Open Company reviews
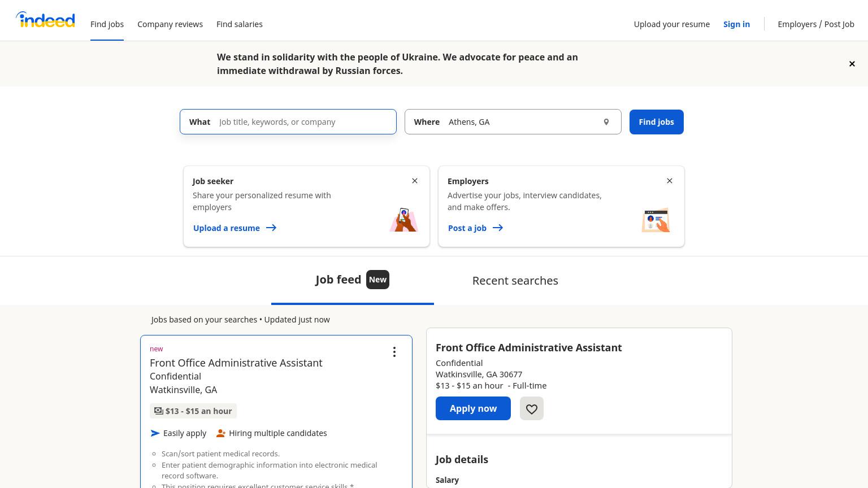 click(170, 24)
